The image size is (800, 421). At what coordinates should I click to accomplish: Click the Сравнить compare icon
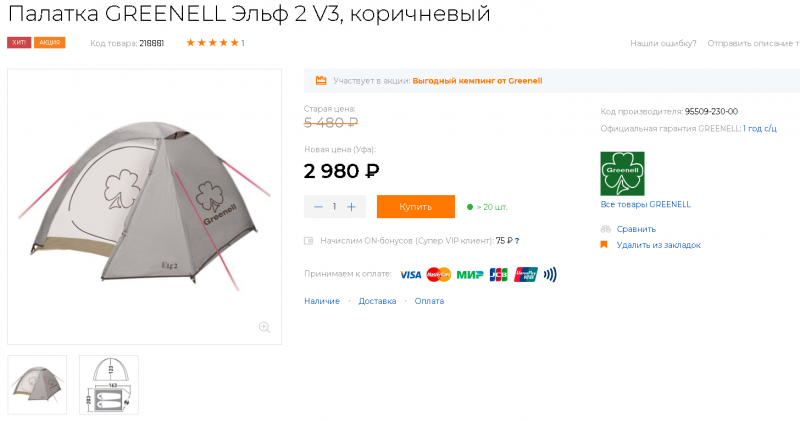click(606, 229)
